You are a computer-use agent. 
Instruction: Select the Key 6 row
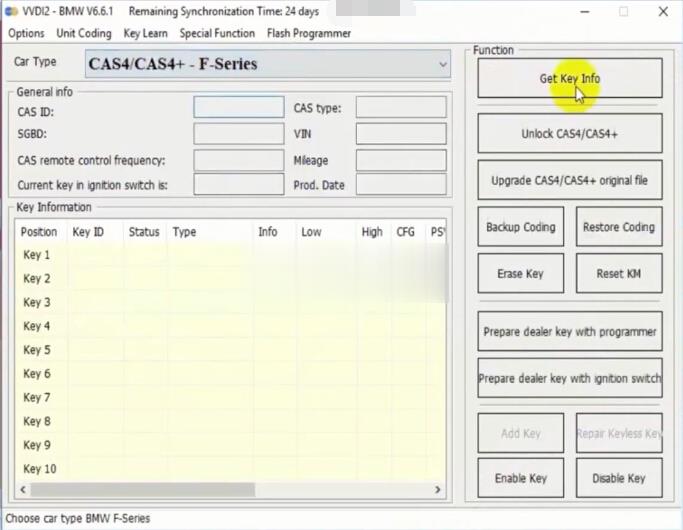click(x=230, y=374)
